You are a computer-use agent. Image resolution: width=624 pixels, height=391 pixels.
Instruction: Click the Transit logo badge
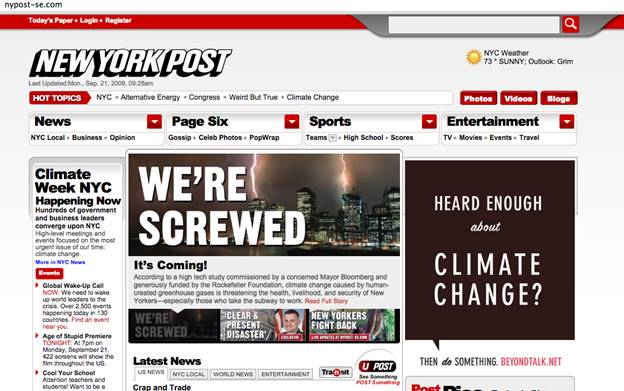pyautogui.click(x=335, y=372)
